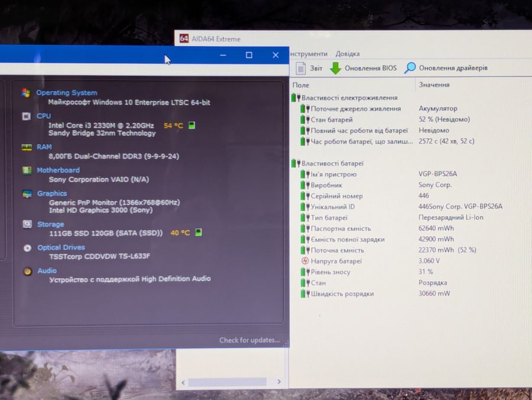Click the value 22370 mWh (52 %)
Image resolution: width=532 pixels, height=400 pixels.
(x=447, y=250)
